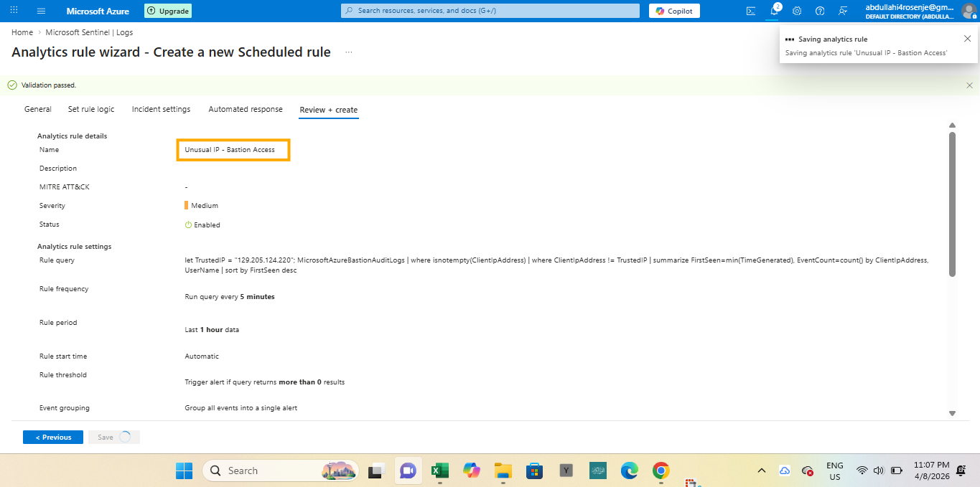Open the portal settings gear
This screenshot has width=980, height=487.
tap(797, 11)
